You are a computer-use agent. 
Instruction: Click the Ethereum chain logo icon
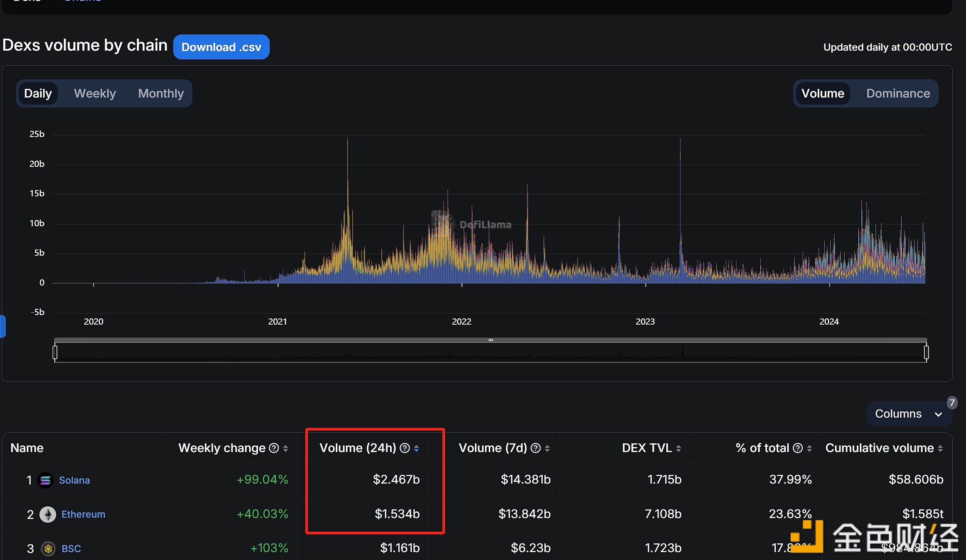pos(48,514)
